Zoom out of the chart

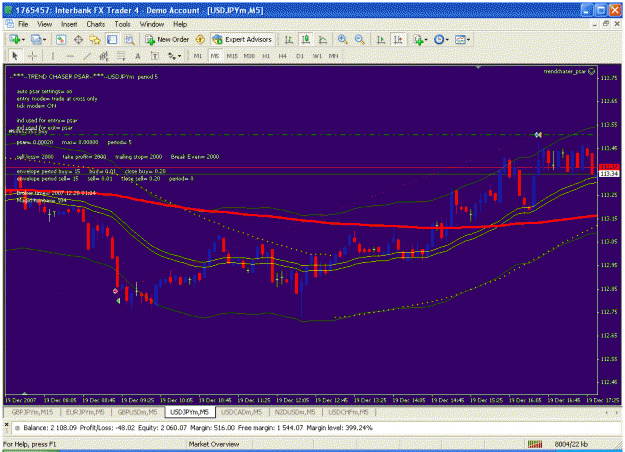tap(360, 39)
